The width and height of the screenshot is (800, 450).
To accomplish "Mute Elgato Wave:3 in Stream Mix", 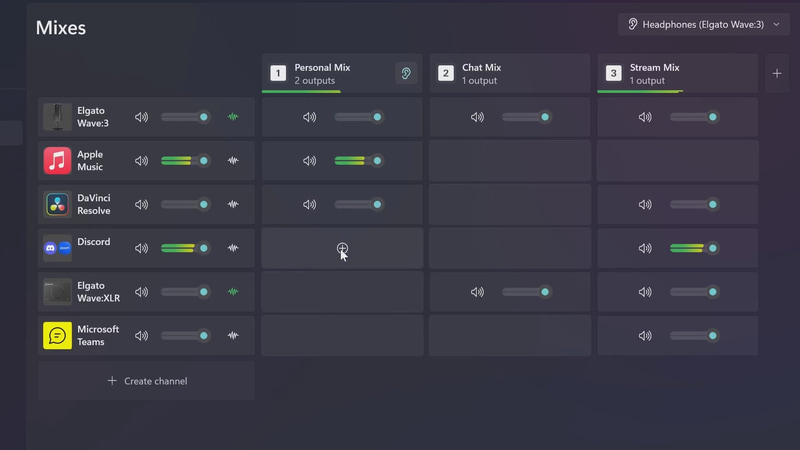I will pyautogui.click(x=645, y=117).
